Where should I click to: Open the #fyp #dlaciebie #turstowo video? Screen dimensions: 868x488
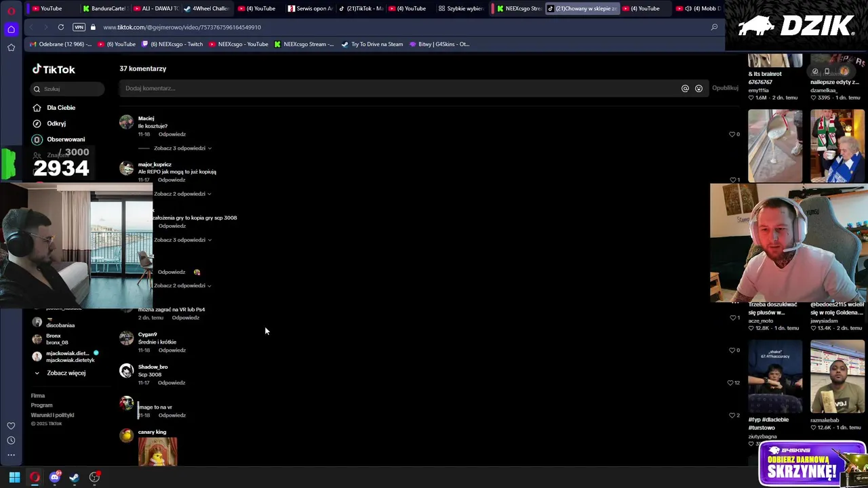coord(775,376)
